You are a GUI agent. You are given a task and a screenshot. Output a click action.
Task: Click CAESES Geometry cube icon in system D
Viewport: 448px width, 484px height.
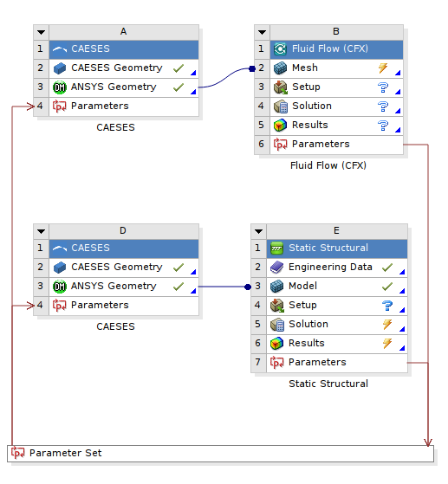[60, 268]
